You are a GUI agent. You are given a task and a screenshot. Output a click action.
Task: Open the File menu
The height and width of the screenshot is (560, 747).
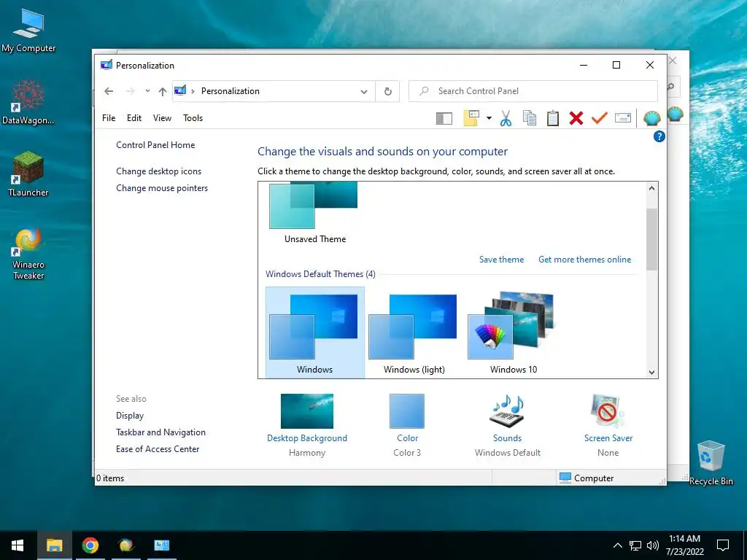109,118
